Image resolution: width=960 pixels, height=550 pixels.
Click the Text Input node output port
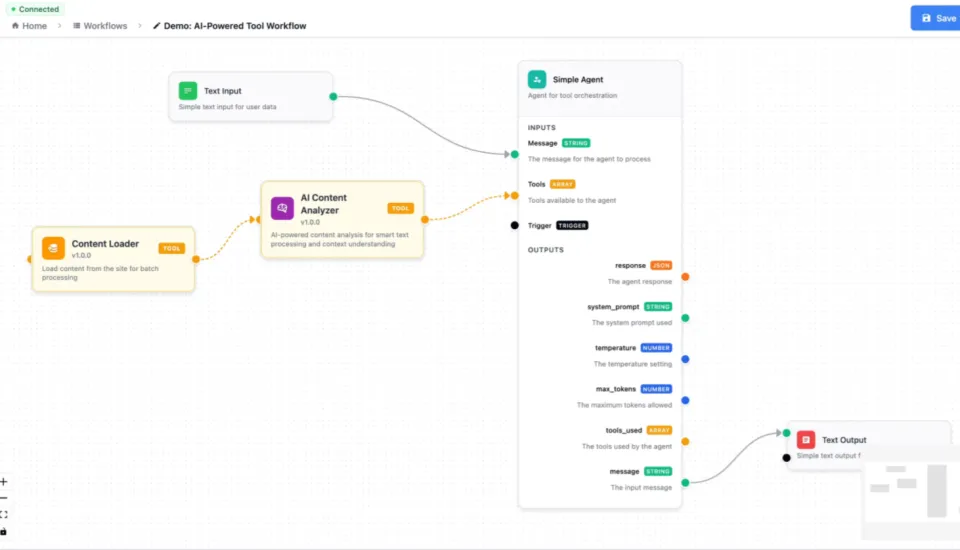click(x=333, y=96)
